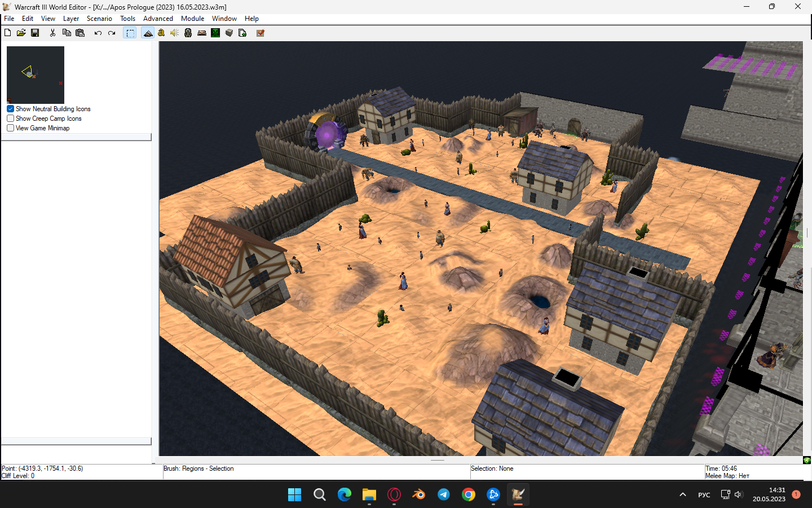Open the Import Manager icon
This screenshot has width=812, height=508.
[x=242, y=33]
